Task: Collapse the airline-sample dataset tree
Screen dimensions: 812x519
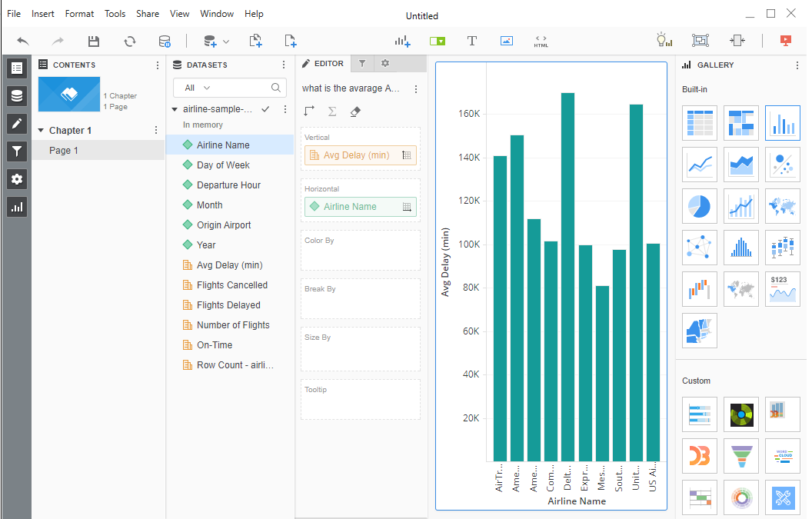Action: (x=175, y=109)
